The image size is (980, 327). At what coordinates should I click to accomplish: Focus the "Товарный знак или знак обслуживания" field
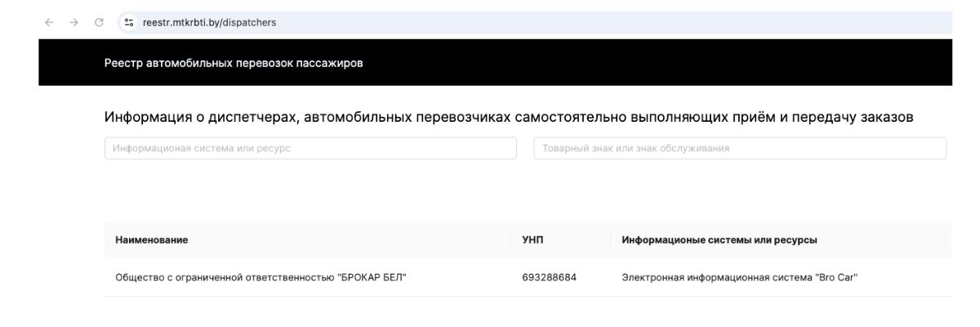click(x=739, y=148)
